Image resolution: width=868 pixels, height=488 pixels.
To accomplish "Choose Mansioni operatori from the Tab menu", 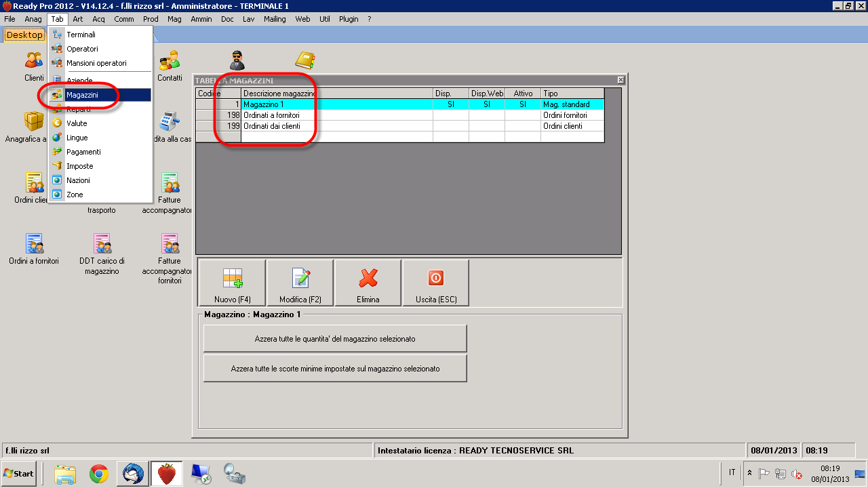I will point(100,63).
